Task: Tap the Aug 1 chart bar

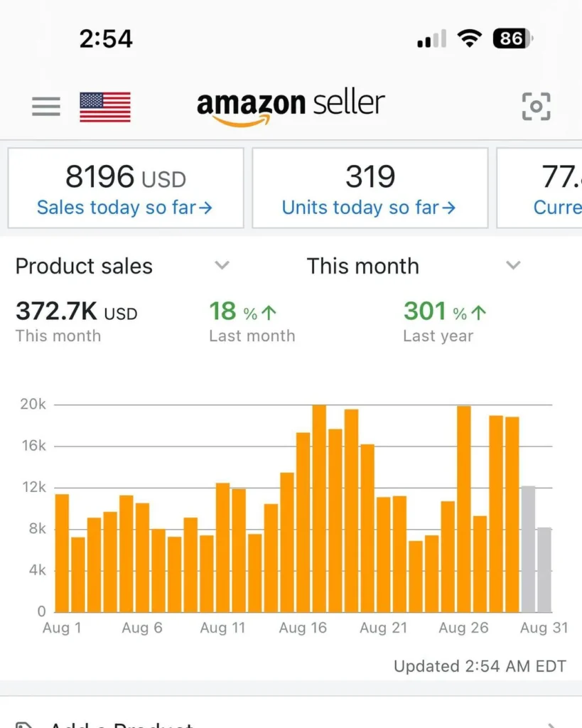Action: [63, 552]
